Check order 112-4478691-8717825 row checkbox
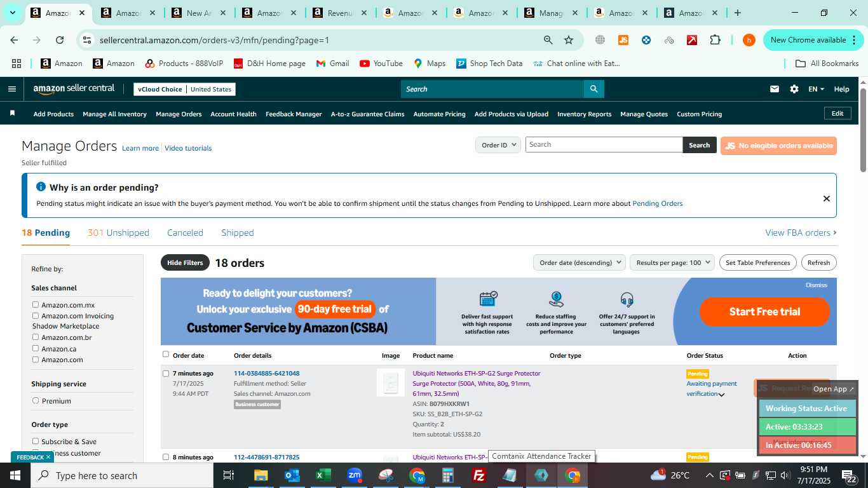Viewport: 868px width, 488px height. (166, 457)
